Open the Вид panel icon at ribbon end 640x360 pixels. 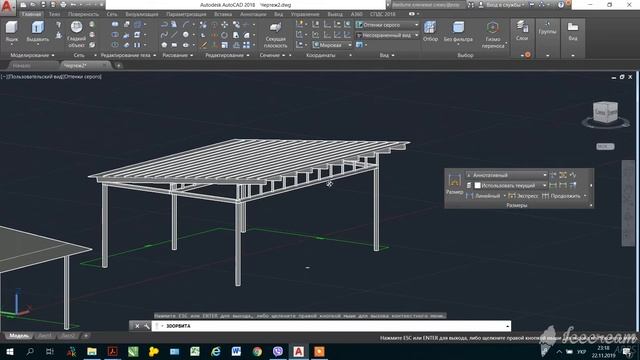[573, 27]
